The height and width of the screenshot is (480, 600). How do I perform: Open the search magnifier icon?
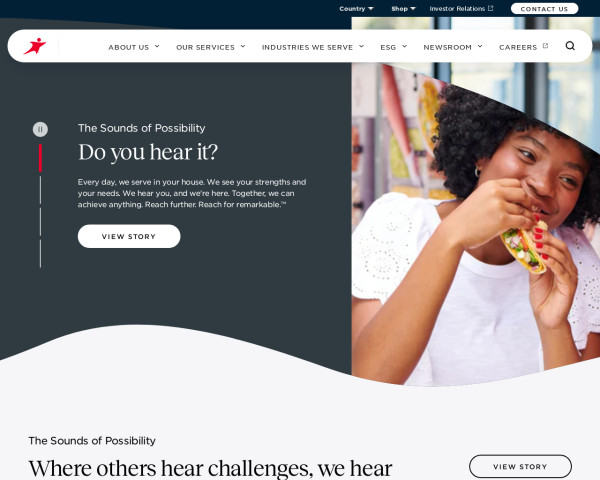(570, 46)
